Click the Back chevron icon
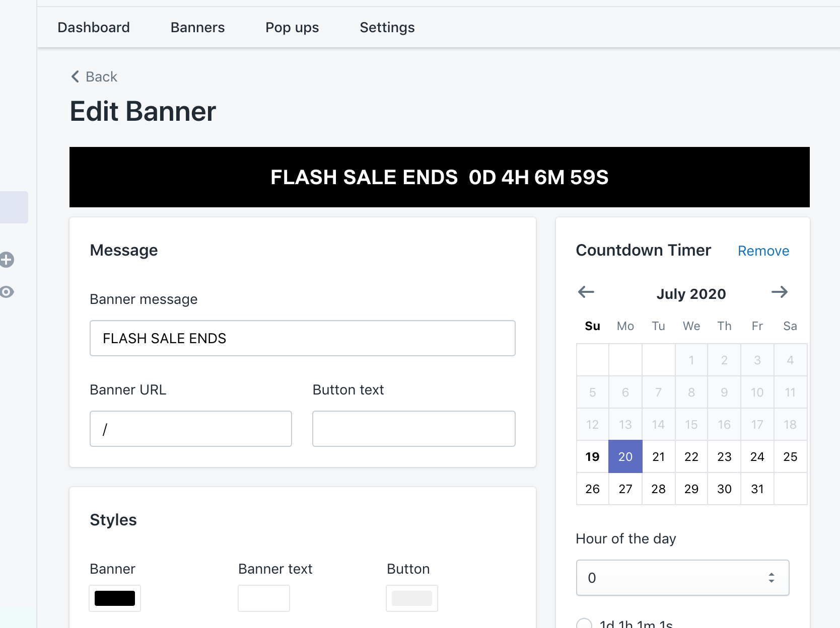Screen dimensions: 840x628 pyautogui.click(x=76, y=76)
